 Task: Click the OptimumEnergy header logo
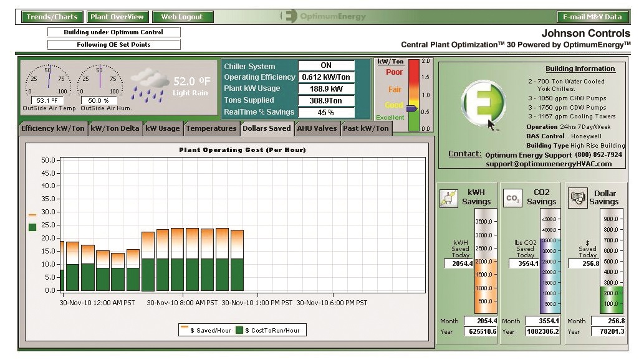click(323, 16)
